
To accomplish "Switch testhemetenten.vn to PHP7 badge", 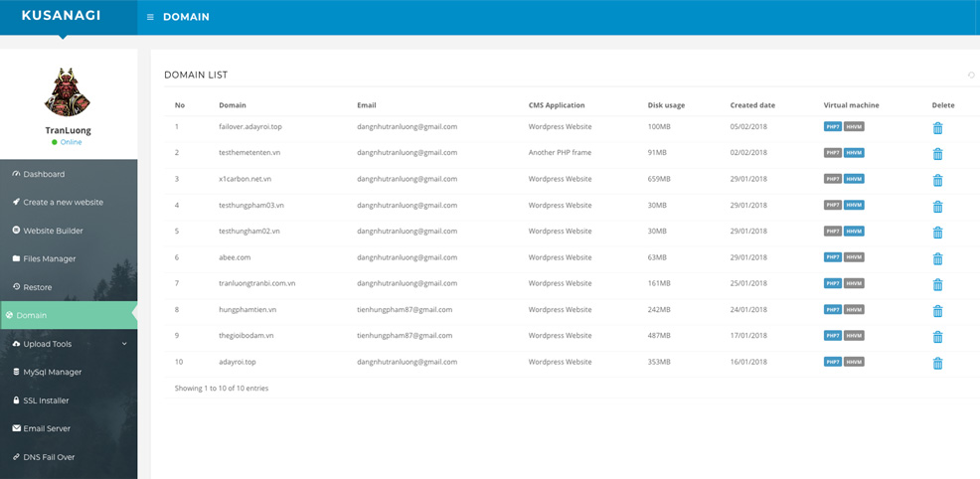I will point(832,153).
